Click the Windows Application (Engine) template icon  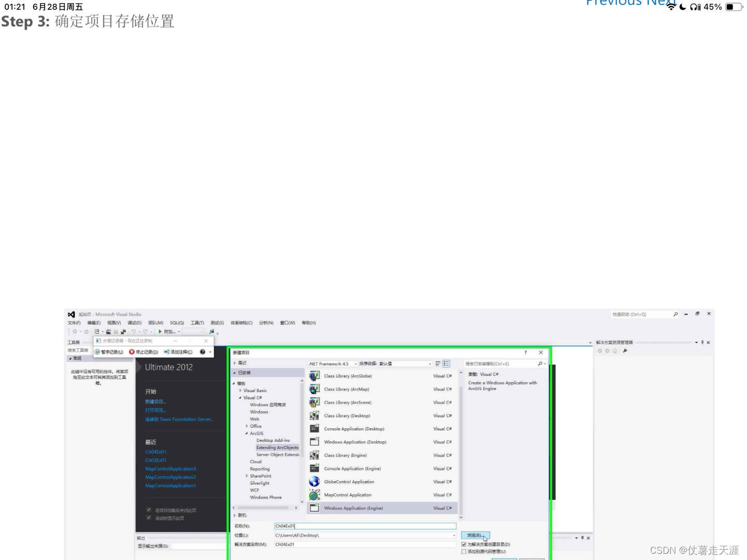coord(314,508)
